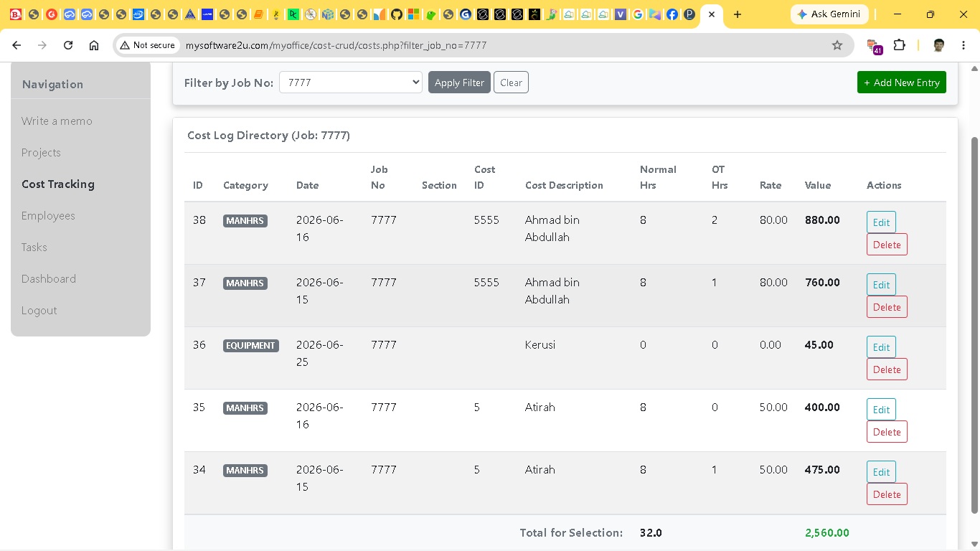Open a new browser tab
Screen dimensions: 980x551
click(x=738, y=14)
